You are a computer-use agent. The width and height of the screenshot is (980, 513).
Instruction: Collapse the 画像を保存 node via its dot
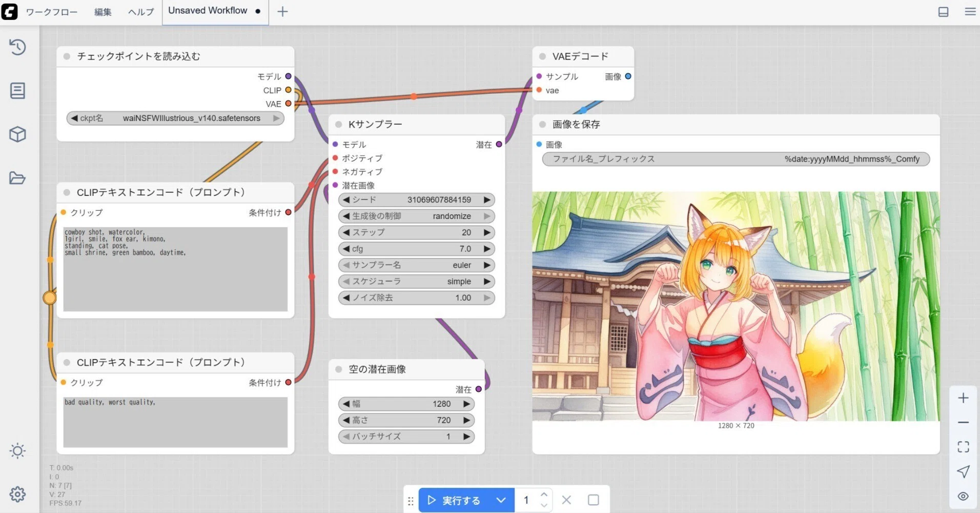[x=542, y=124]
